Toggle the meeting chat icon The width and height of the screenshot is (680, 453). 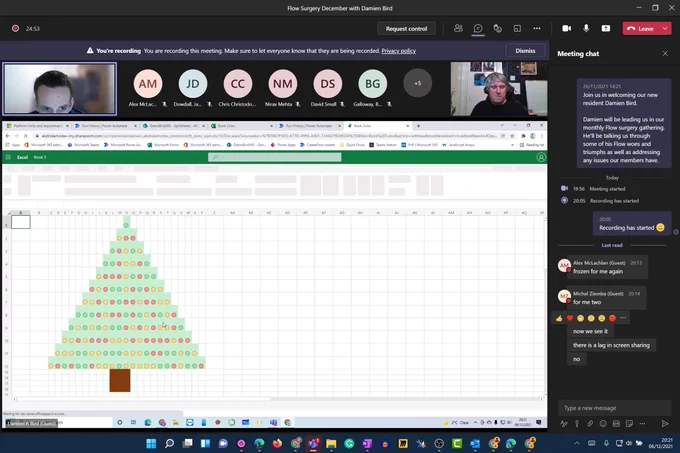click(478, 29)
